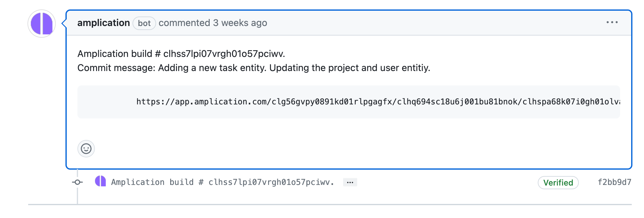Click the timeline line below the commit icon
Image resolution: width=644 pixels, height=218 pixels.
pyautogui.click(x=77, y=196)
